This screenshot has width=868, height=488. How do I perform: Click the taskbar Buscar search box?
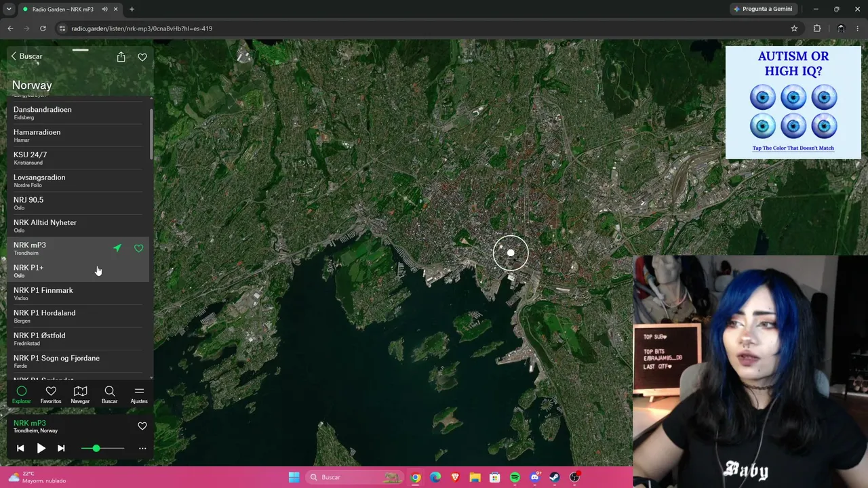click(x=354, y=477)
